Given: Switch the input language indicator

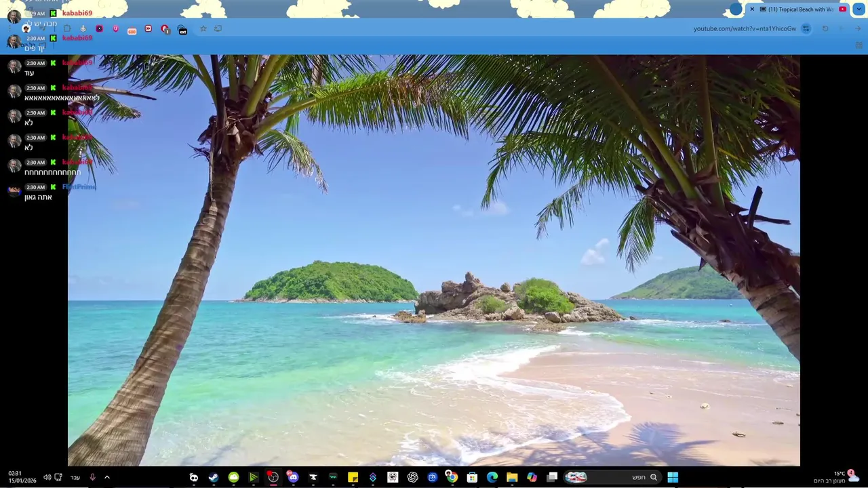Looking at the screenshot, I should [x=75, y=477].
